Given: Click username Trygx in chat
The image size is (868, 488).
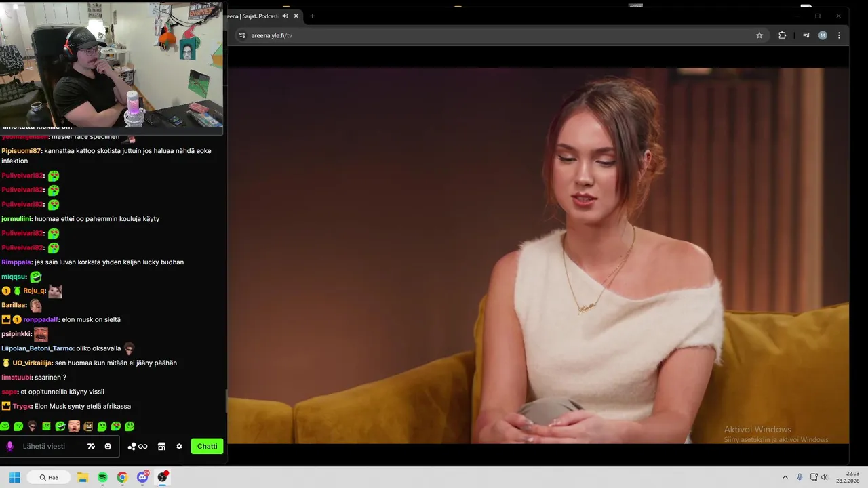Looking at the screenshot, I should click(22, 406).
